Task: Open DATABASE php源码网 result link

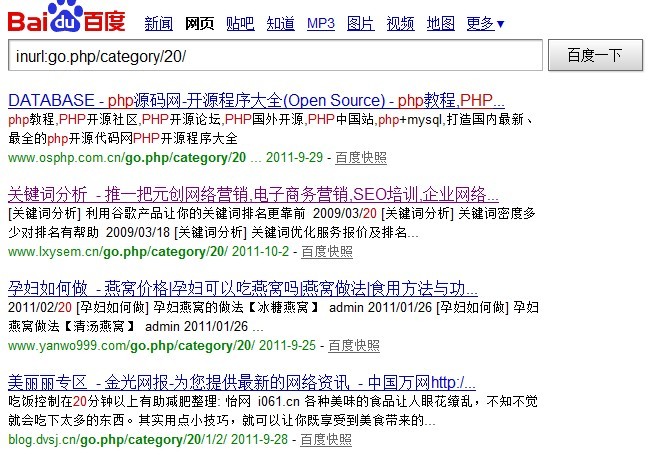Action: [x=256, y=101]
